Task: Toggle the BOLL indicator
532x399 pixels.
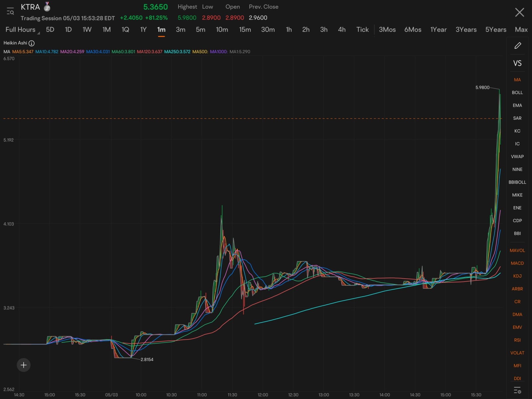Action: (x=517, y=92)
